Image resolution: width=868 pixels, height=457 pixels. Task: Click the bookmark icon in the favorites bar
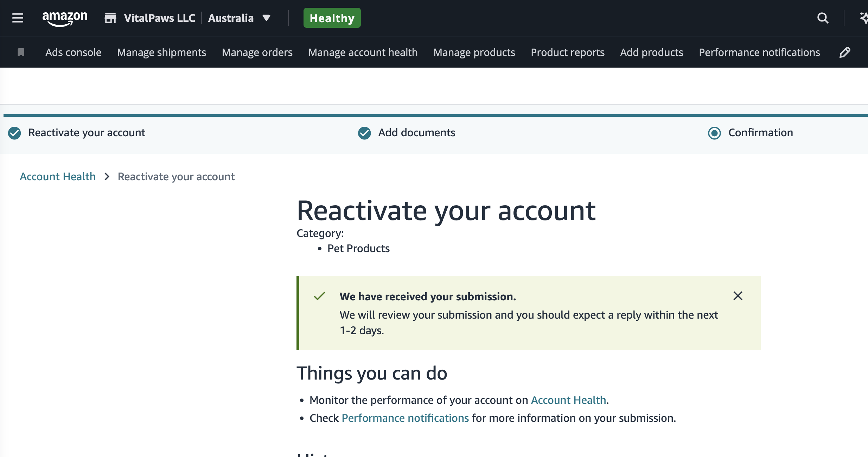21,52
